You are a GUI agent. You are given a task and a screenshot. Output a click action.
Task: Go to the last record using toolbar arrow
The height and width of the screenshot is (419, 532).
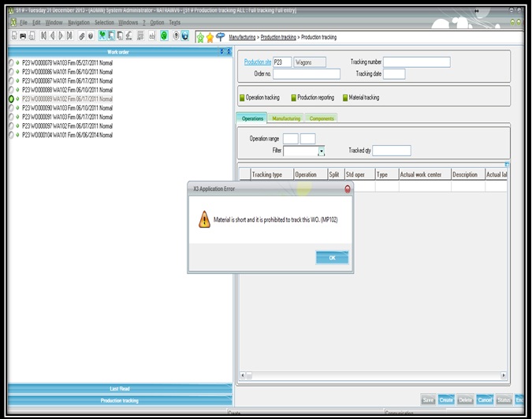pyautogui.click(x=69, y=36)
